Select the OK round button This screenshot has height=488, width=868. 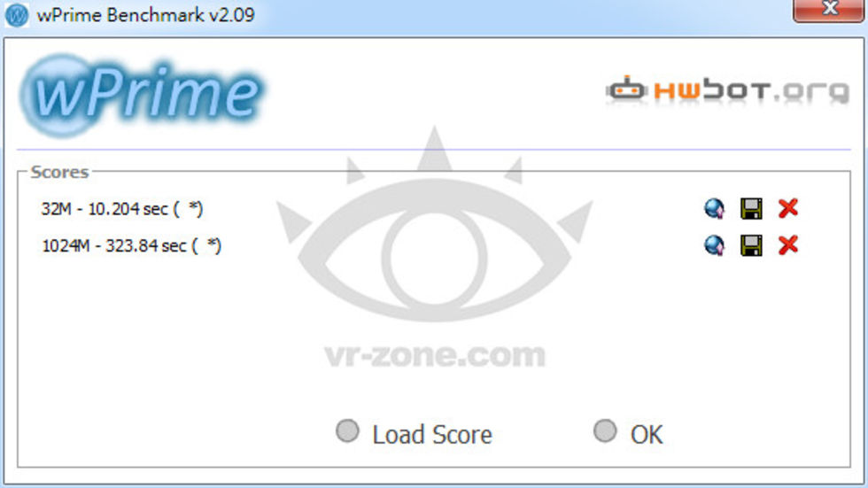[x=605, y=430]
